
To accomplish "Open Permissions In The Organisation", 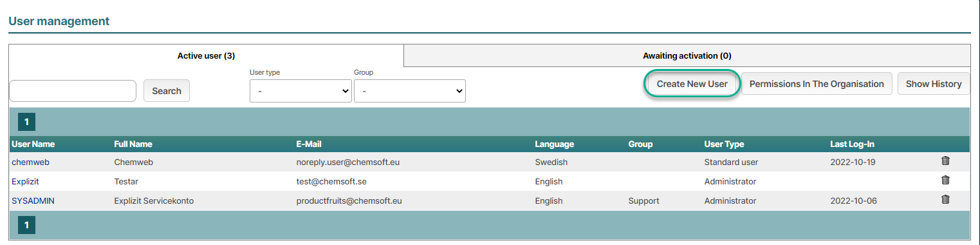I will tap(817, 84).
